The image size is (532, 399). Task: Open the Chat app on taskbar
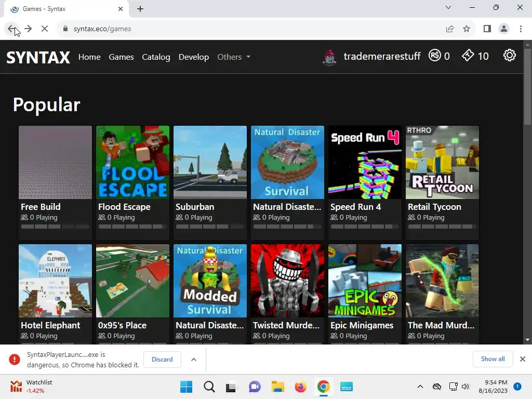(255, 387)
